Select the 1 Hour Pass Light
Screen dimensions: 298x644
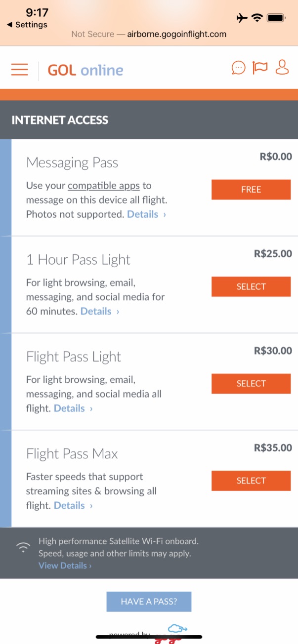251,287
